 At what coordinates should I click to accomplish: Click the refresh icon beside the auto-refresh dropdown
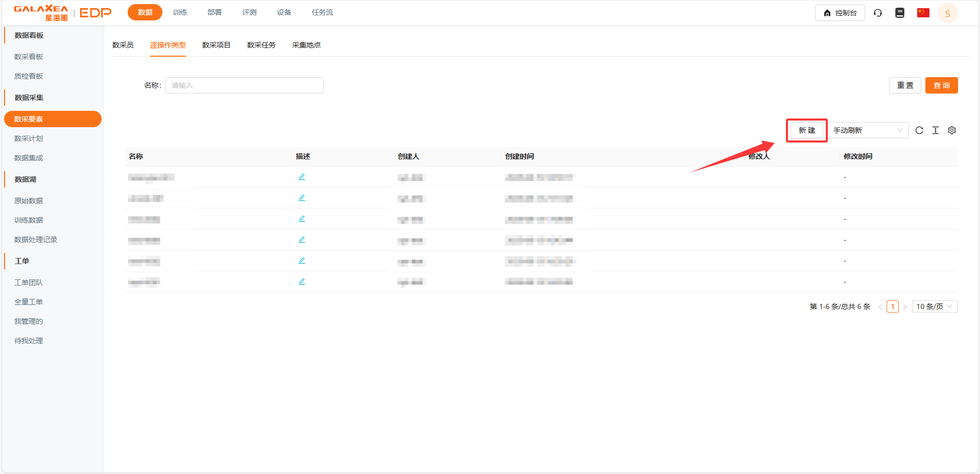[x=919, y=130]
